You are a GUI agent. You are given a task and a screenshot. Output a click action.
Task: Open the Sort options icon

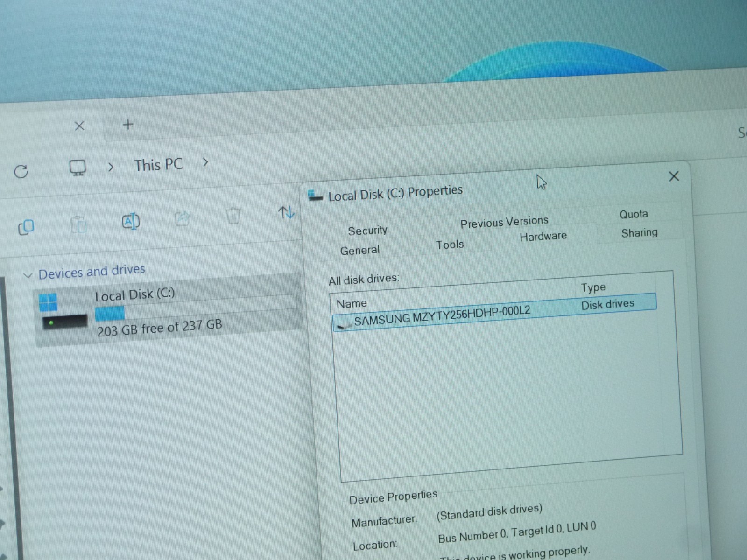(286, 212)
